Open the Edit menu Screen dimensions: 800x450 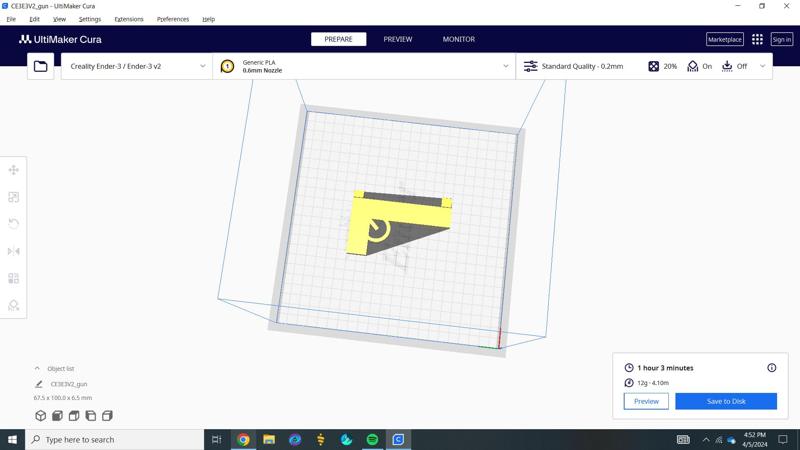[x=34, y=19]
